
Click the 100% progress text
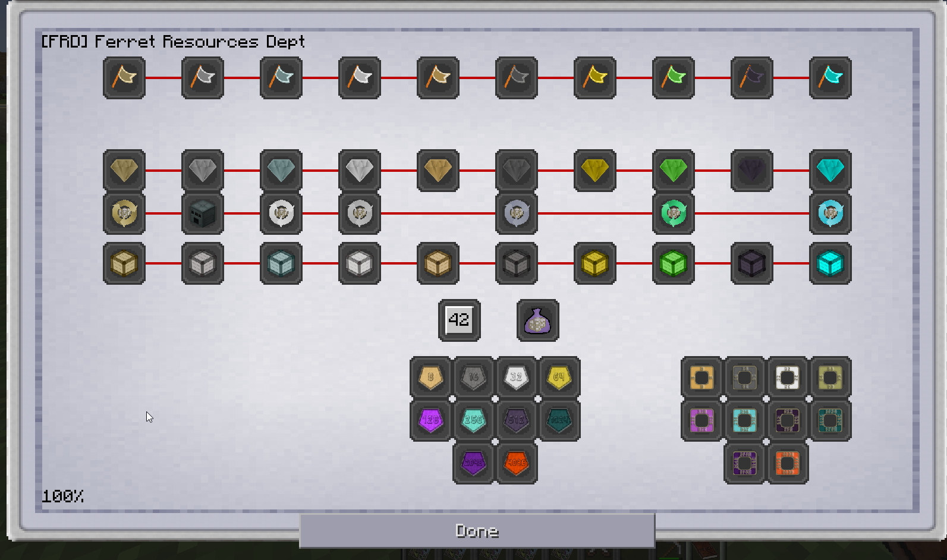[x=62, y=496]
